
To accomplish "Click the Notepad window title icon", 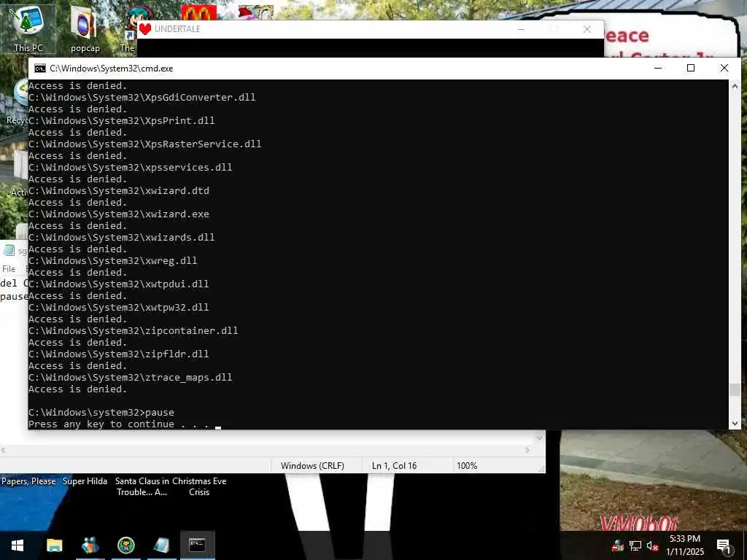I will click(9, 251).
